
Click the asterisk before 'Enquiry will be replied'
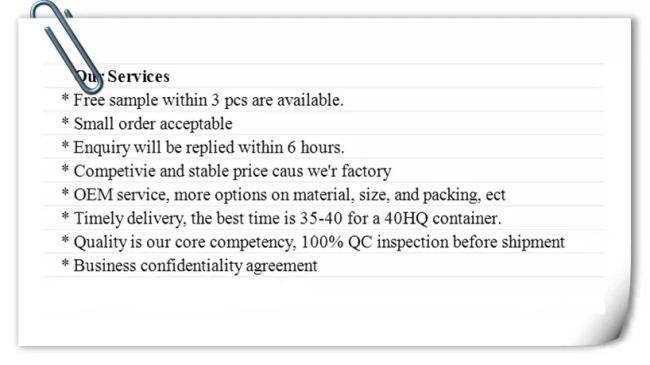click(x=65, y=146)
